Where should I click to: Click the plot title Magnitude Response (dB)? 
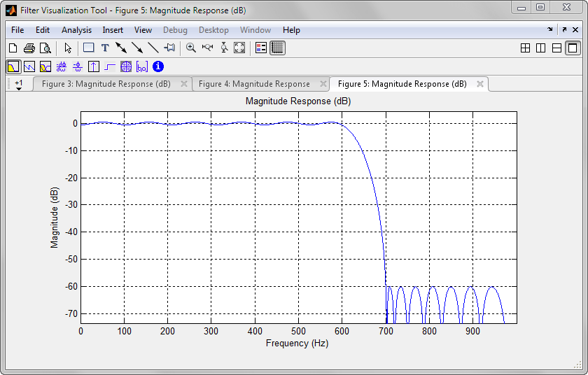click(x=298, y=101)
